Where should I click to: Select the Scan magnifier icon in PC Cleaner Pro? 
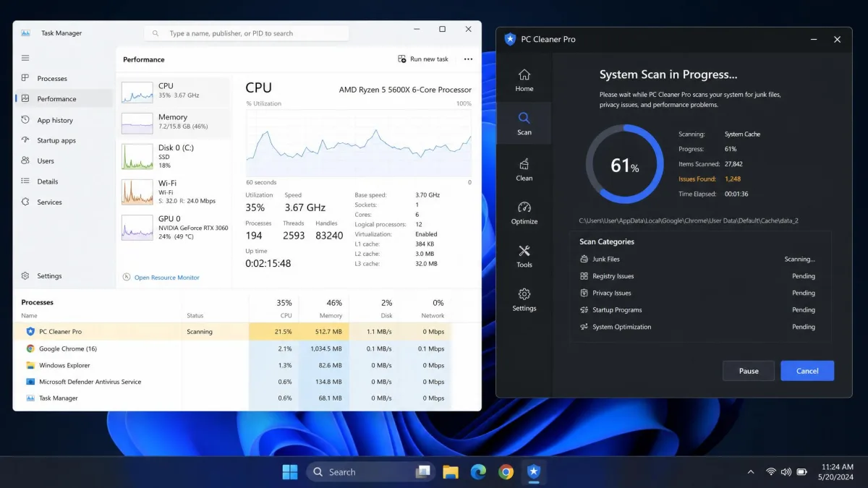pyautogui.click(x=524, y=118)
